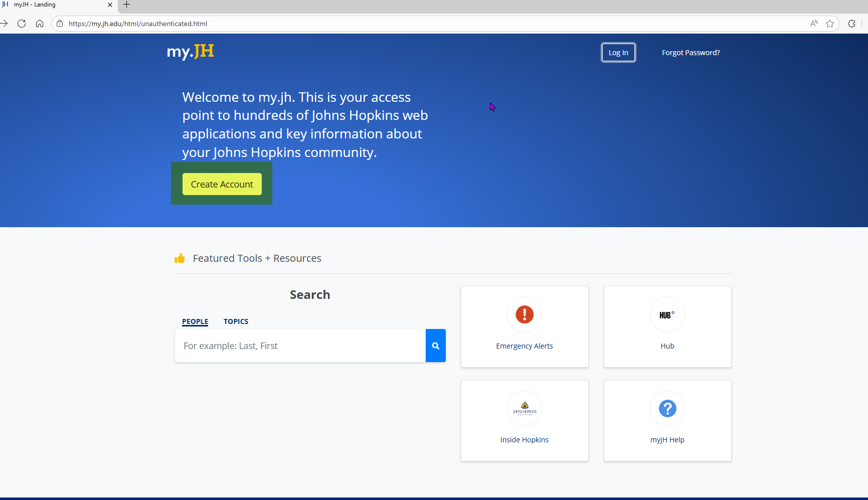Switch to the TOPICS search tab
The image size is (868, 500).
236,321
